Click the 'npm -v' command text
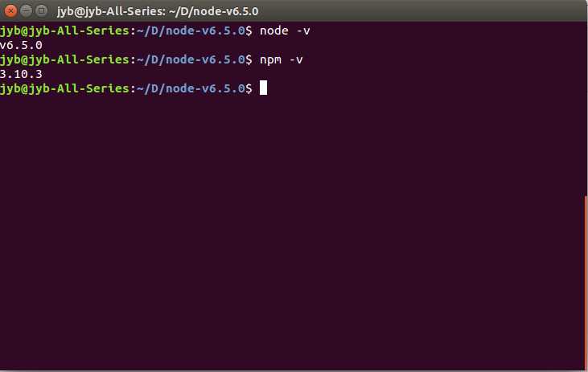Screen dimensions: 588x372 point(281,59)
